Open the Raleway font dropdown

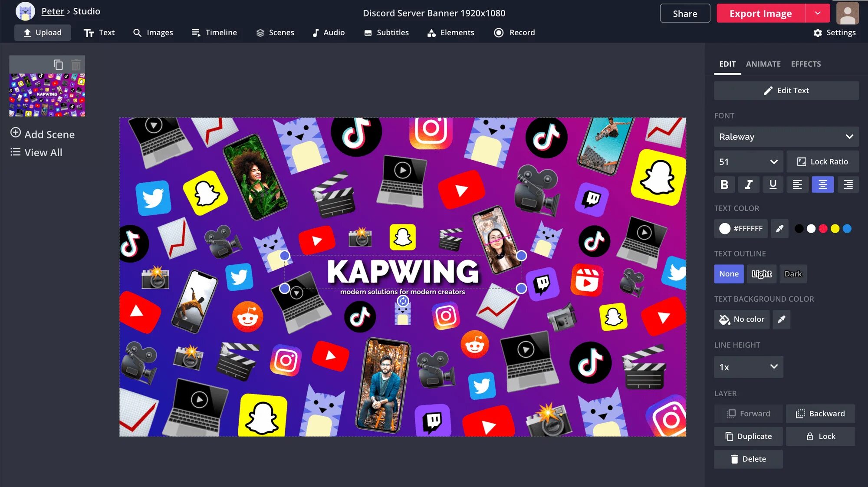786,137
